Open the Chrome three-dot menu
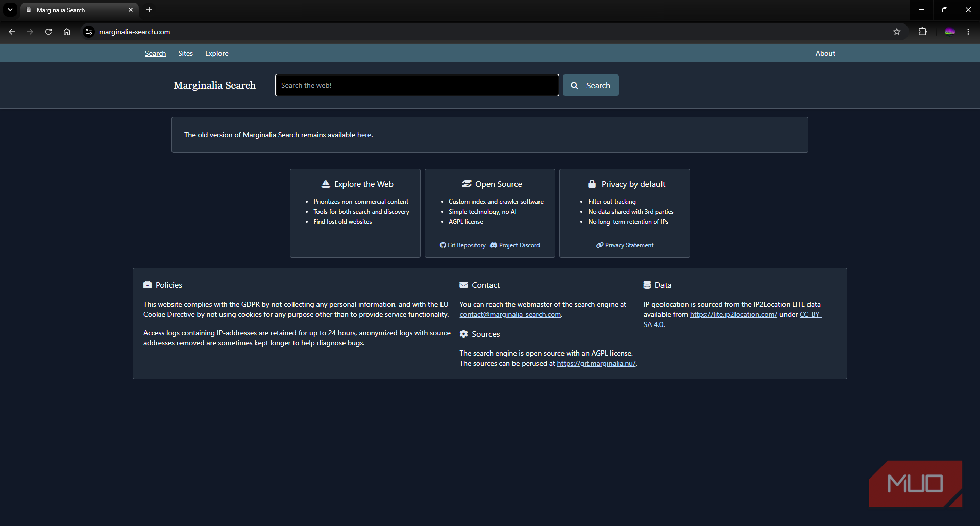 click(968, 32)
